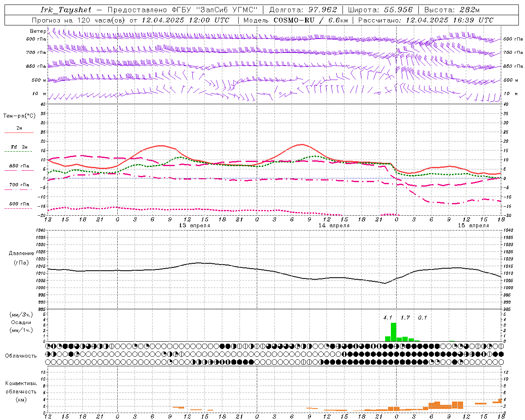The width and height of the screenshot is (525, 420).
Task: Click the Конвективн. label
Action: (x=21, y=383)
